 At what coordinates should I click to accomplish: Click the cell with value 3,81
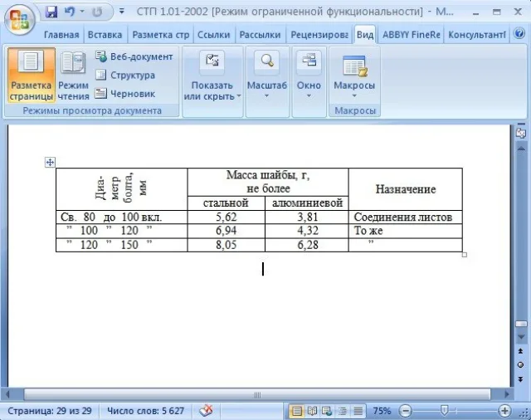(x=307, y=217)
